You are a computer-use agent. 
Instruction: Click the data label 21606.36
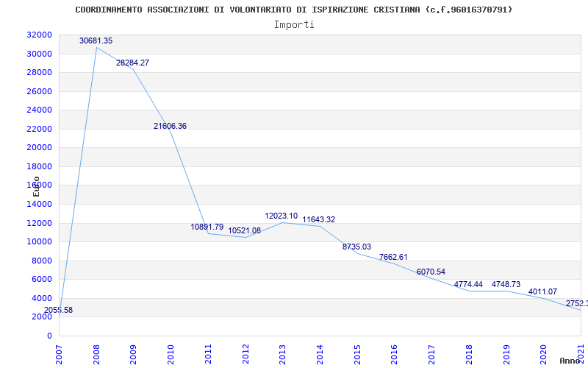pos(170,126)
